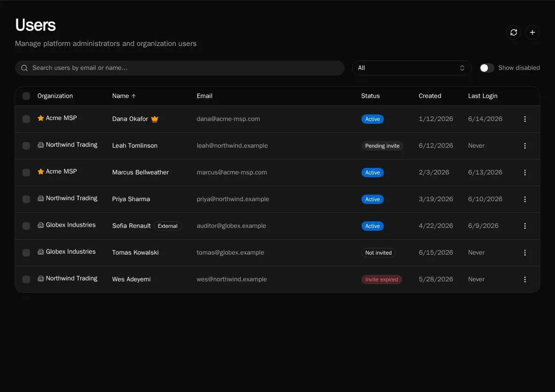Click the refresh users icon button
The height and width of the screenshot is (392, 555).
pyautogui.click(x=514, y=32)
